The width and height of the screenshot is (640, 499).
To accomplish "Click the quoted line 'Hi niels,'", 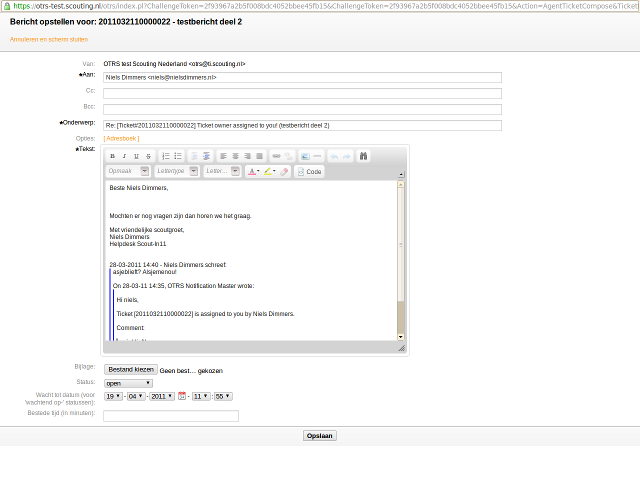I will [x=127, y=300].
